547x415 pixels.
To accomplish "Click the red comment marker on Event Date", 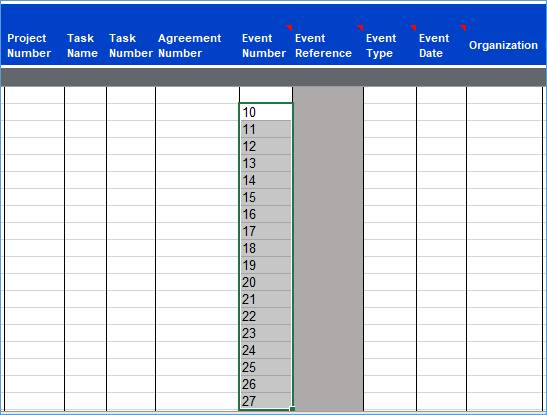I will (463, 28).
